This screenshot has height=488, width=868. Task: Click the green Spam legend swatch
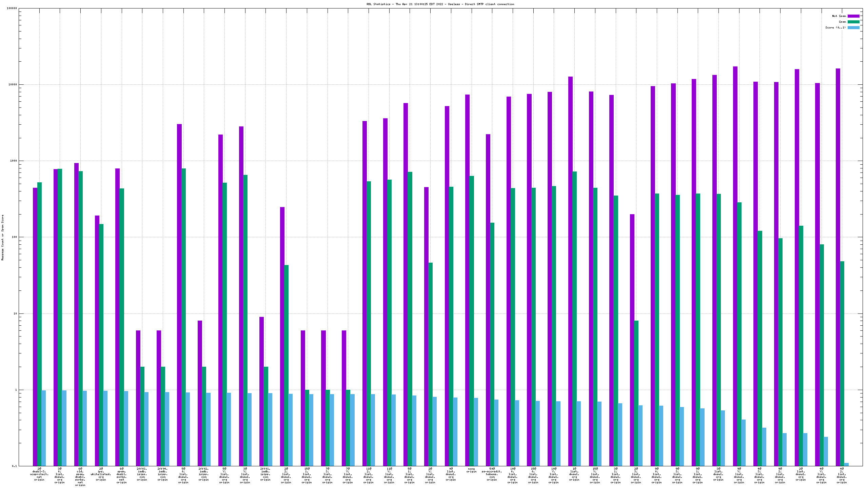pos(853,22)
